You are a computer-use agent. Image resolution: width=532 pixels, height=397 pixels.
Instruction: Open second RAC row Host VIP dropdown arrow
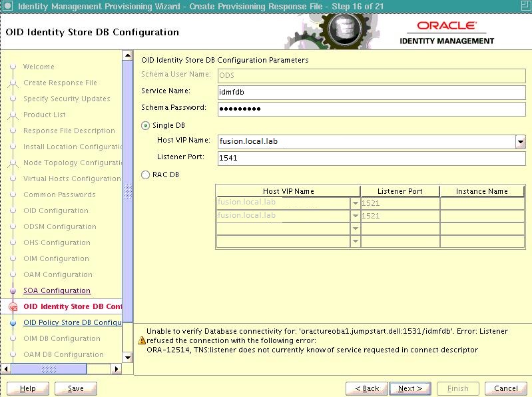point(356,216)
